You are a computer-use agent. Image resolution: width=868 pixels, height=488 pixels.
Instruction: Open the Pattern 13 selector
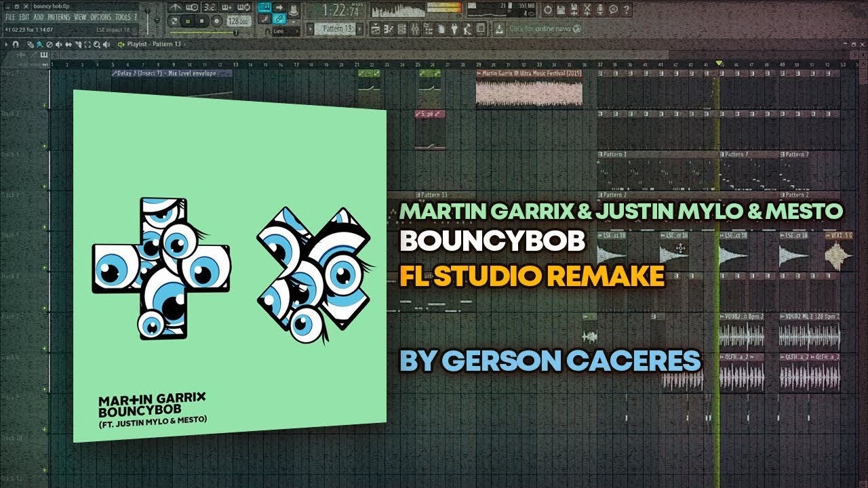click(x=336, y=28)
